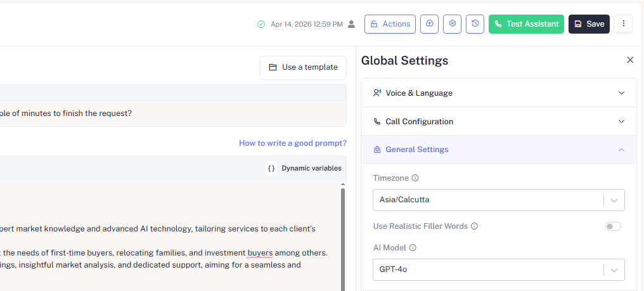Click the AI Model info icon
Image resolution: width=644 pixels, height=291 pixels.
[x=413, y=248]
